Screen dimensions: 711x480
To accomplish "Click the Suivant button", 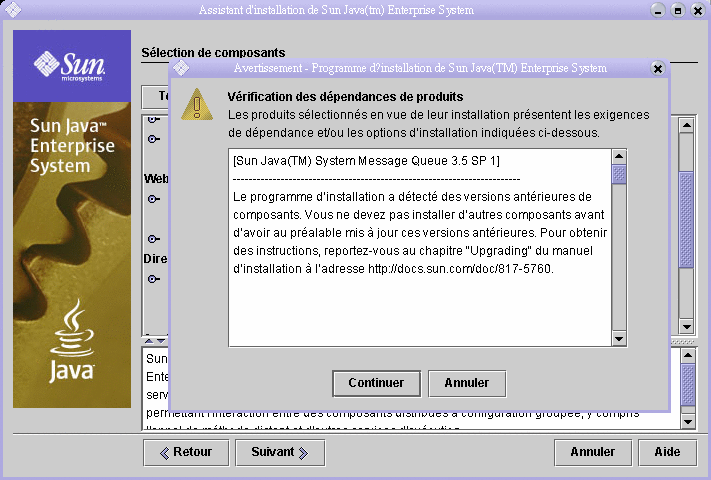I will [280, 452].
